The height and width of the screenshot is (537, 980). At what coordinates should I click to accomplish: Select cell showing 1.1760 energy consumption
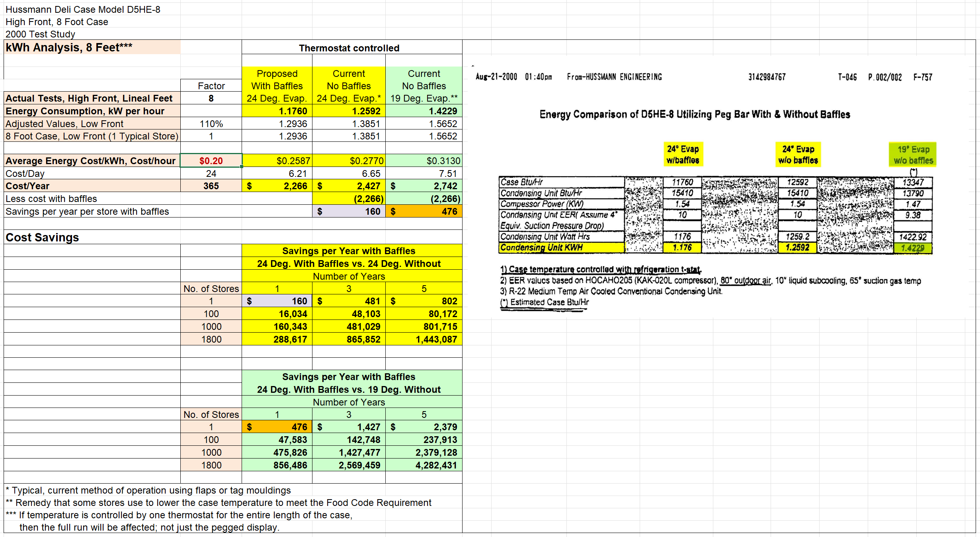tap(277, 111)
